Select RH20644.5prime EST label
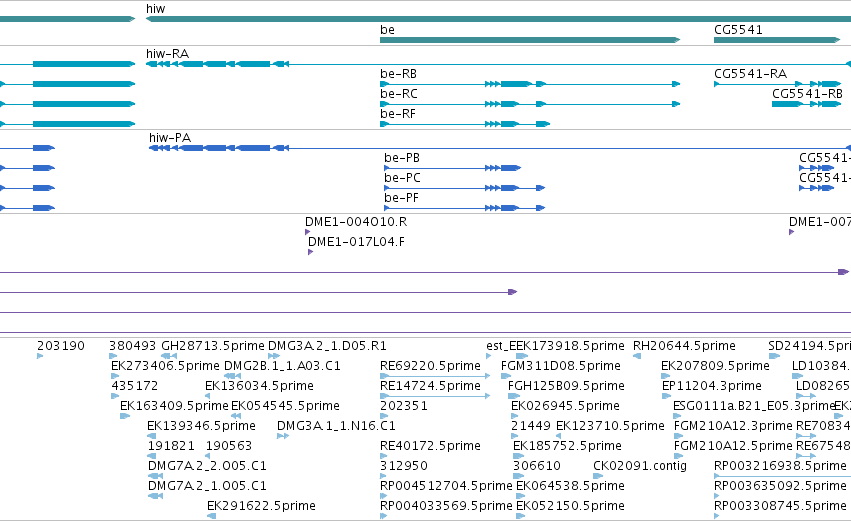Screen dimensions: 851x521 (x=684, y=346)
